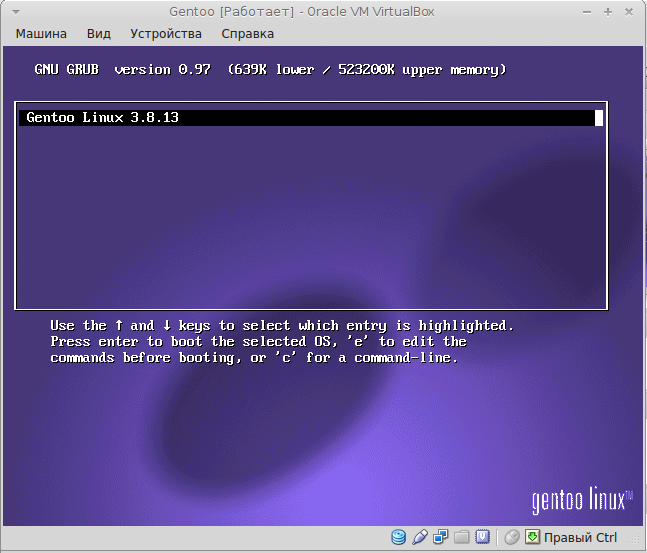Click the mouse integration indicator icon
Screen dimensions: 647x553
(x=512, y=537)
